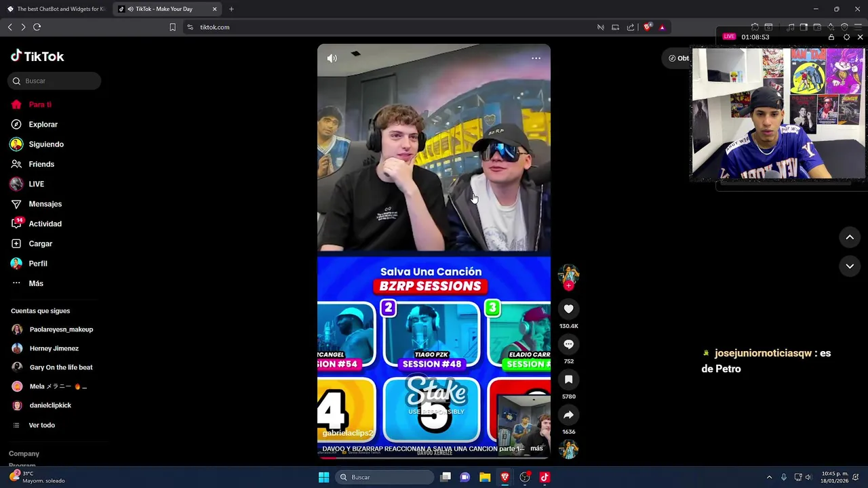Click the LIVE badge on the overlay
The height and width of the screenshot is (488, 868).
[x=729, y=37]
